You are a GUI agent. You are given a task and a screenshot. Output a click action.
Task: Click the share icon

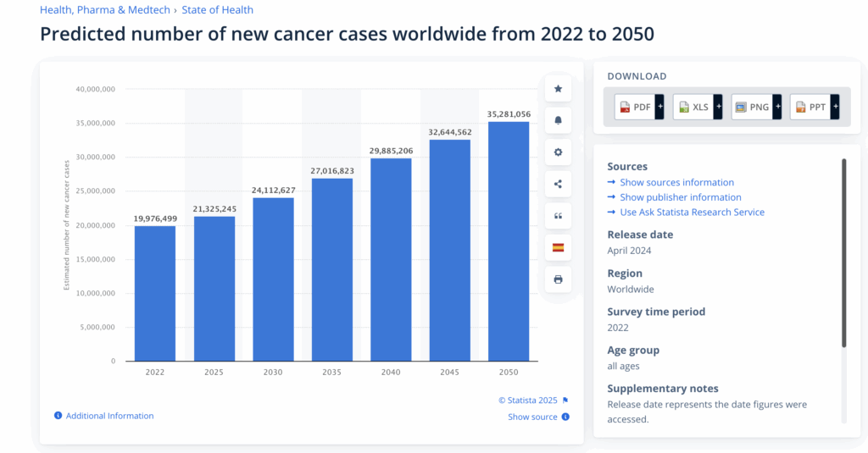(x=558, y=184)
